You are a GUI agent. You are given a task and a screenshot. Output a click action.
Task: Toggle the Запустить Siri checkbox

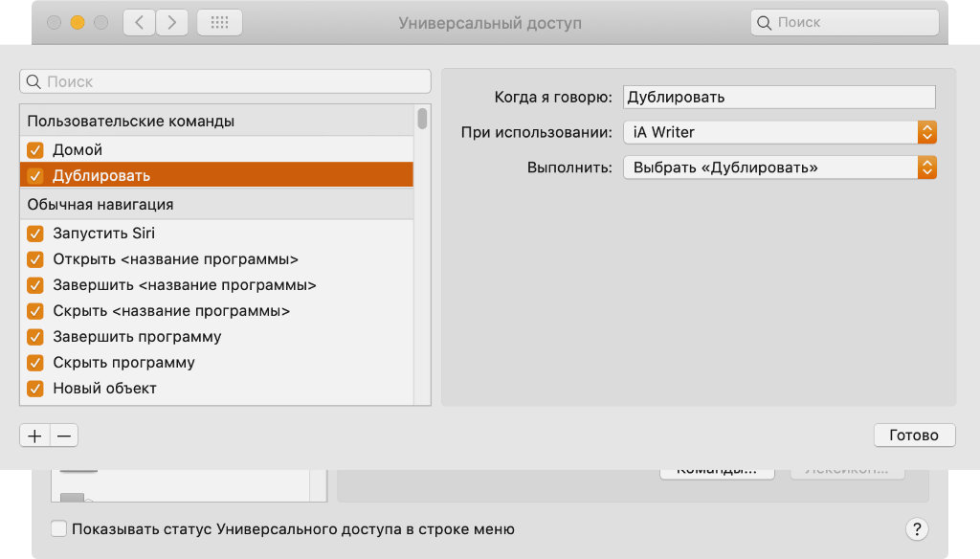coord(35,234)
